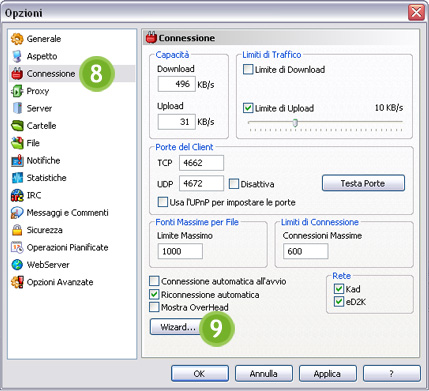Click the ? help button
Screen dimensions: 429x391
pos(392,374)
